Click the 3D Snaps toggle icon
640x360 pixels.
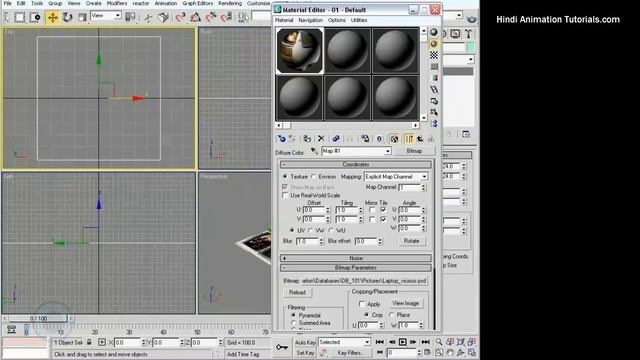pos(181,17)
